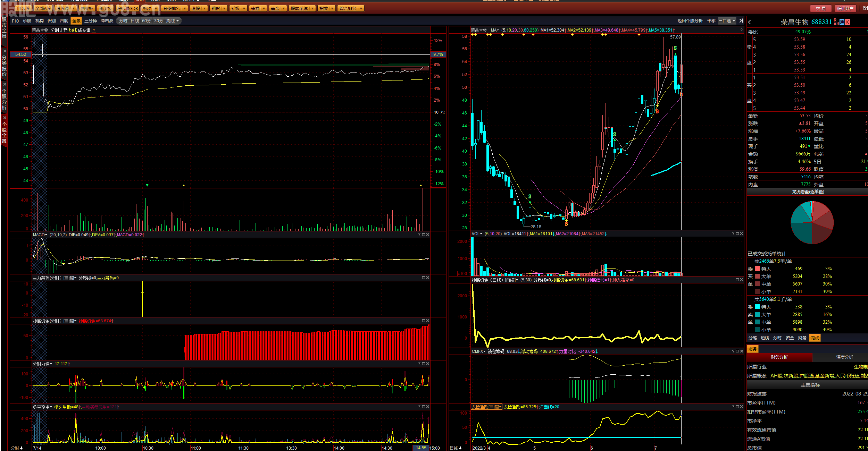The width and height of the screenshot is (868, 451).
Task: Click the 中单 sell order teal swatch
Action: (758, 322)
